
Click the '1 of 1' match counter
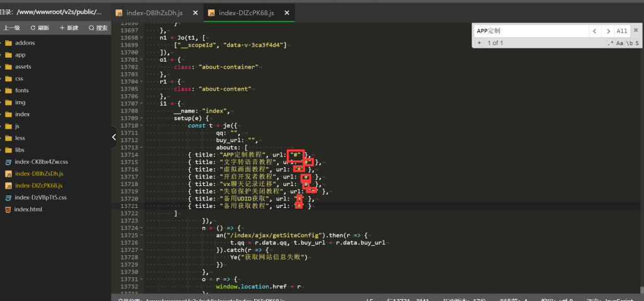pyautogui.click(x=495, y=43)
